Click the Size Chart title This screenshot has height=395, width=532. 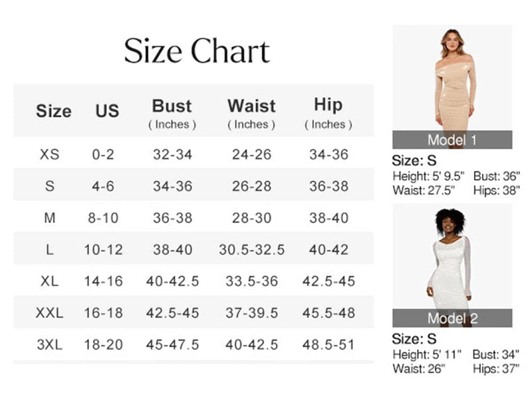click(x=197, y=52)
